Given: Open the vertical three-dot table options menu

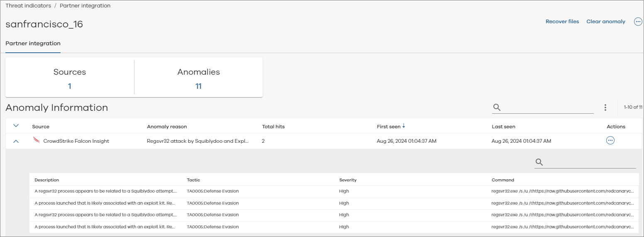Looking at the screenshot, I should pos(605,108).
